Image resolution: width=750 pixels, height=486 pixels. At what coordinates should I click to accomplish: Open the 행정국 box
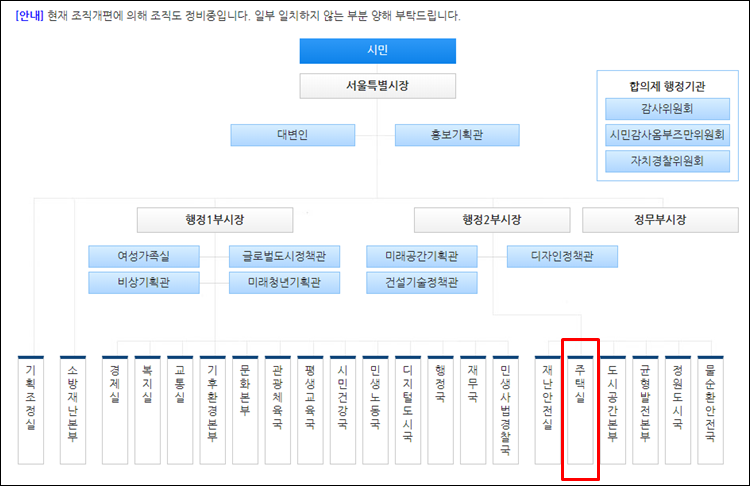[440, 410]
